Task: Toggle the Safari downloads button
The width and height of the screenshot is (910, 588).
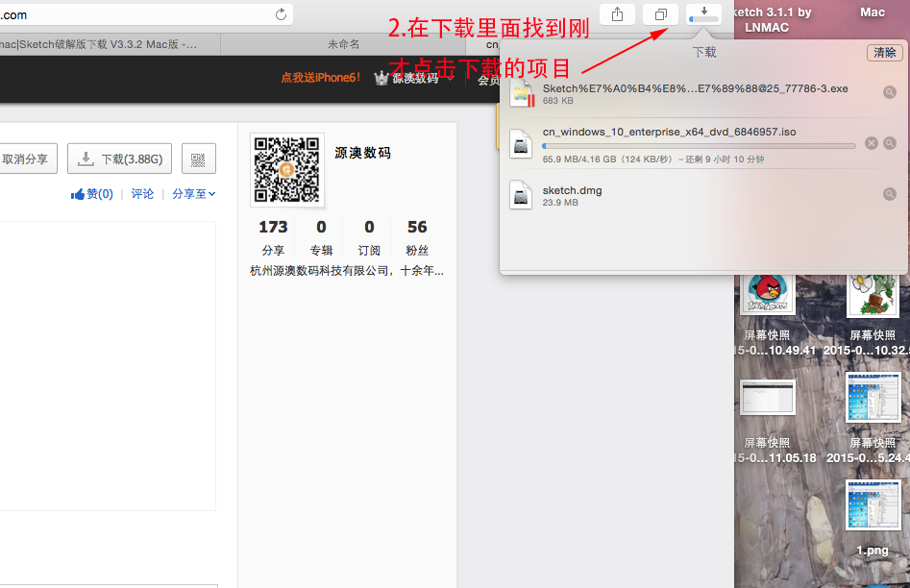Action: 704,14
